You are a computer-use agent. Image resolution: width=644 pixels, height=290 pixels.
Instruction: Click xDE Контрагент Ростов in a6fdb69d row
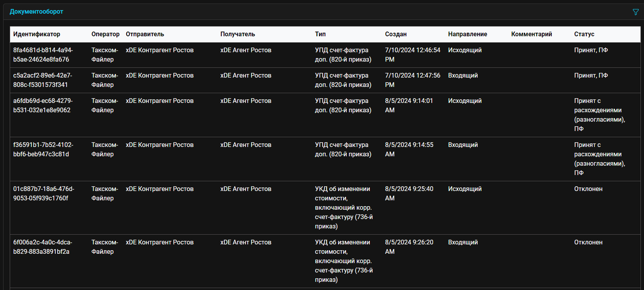pyautogui.click(x=160, y=101)
